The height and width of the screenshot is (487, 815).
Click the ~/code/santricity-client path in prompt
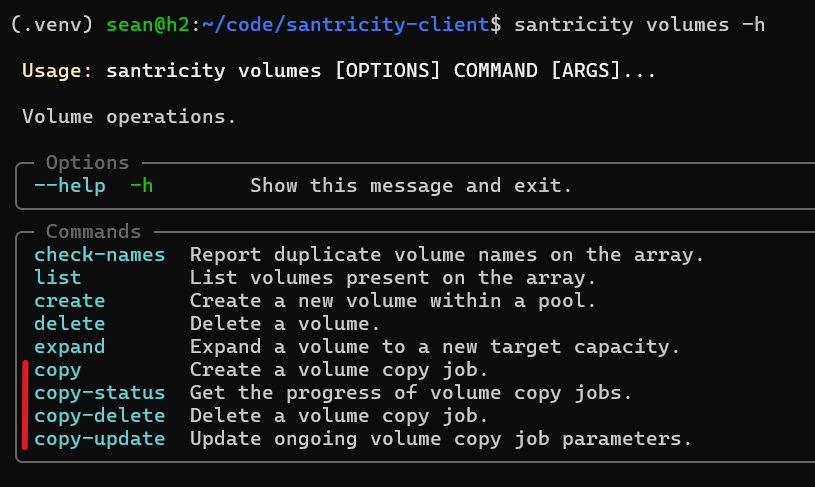[x=346, y=24]
